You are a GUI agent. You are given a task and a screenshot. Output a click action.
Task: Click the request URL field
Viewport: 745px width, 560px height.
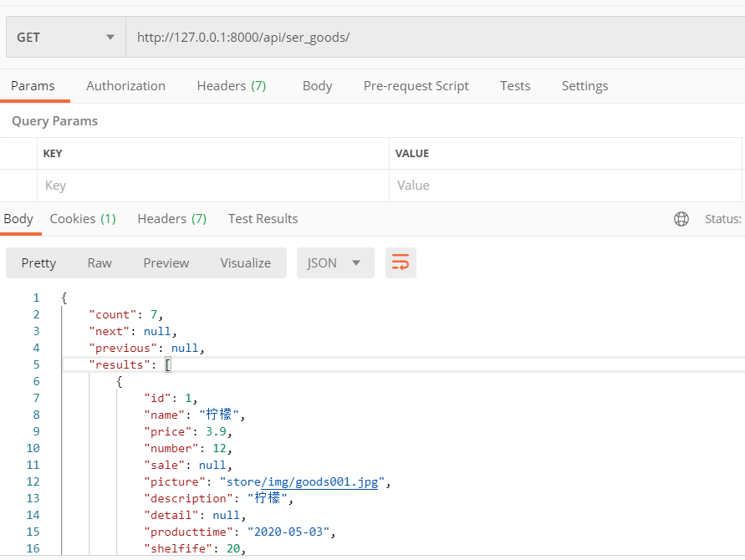click(436, 37)
